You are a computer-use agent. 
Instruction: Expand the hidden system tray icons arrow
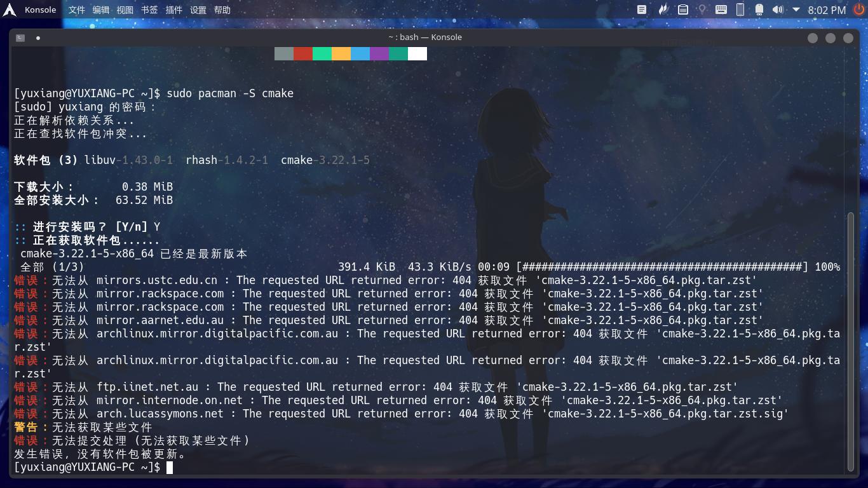click(x=796, y=10)
